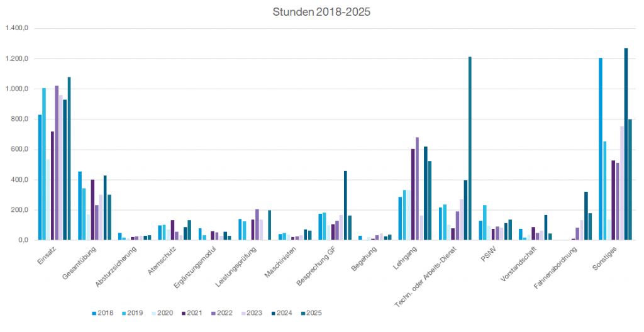Select the 600,0 y-axis tick label
This screenshot has height=332, width=644.
(20, 150)
